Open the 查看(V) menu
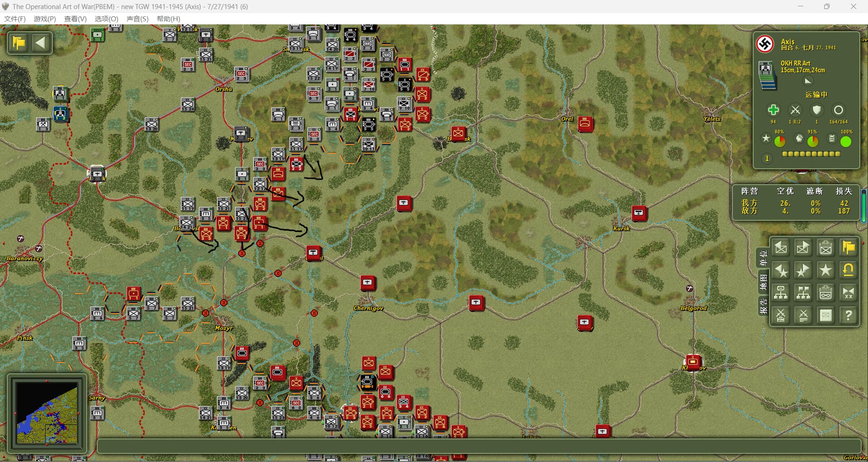The image size is (868, 462). 75,19
